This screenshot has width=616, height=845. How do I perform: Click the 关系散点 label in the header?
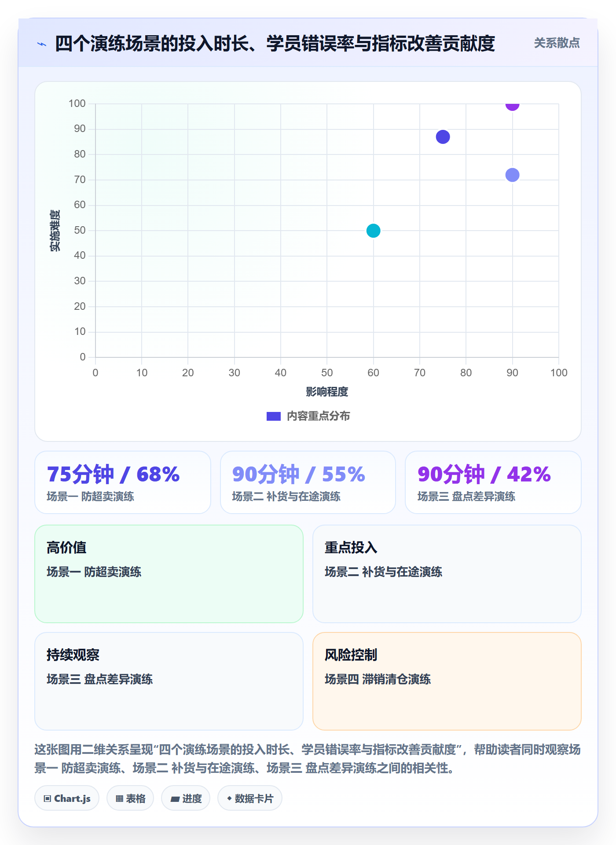pos(557,43)
